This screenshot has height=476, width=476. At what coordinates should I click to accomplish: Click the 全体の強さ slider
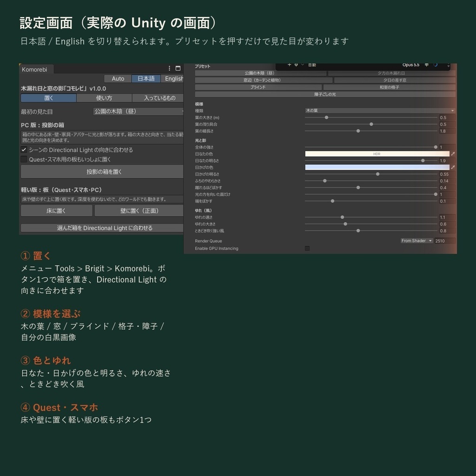[371, 147]
